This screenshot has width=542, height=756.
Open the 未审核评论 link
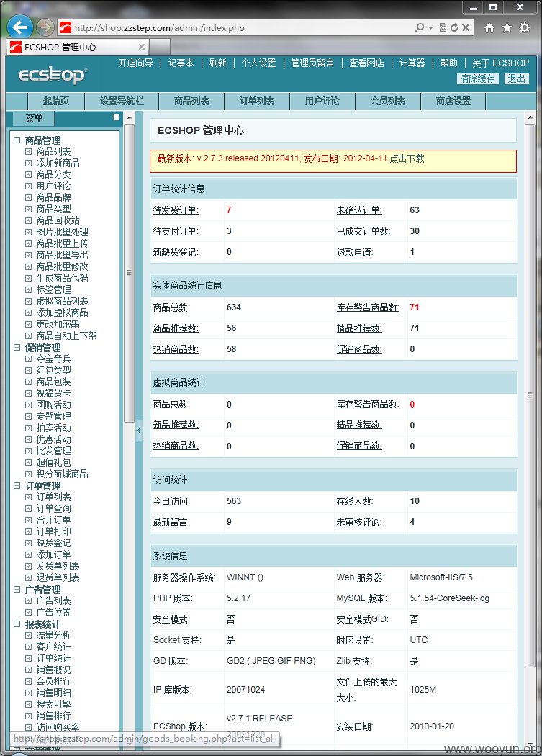(359, 522)
